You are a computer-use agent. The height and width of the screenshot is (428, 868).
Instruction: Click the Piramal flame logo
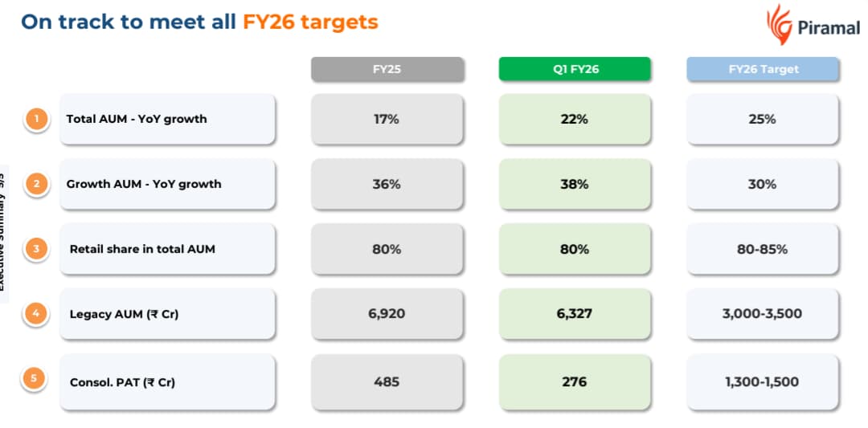click(x=778, y=23)
